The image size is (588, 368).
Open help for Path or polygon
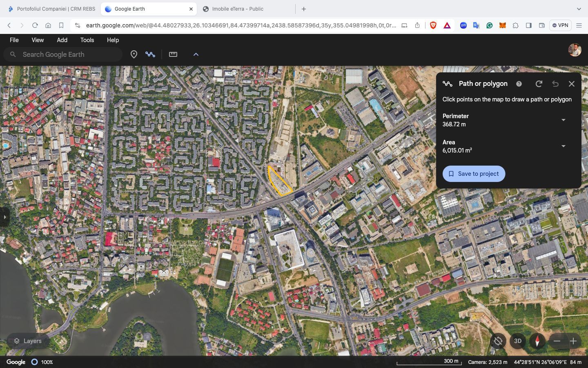(x=519, y=84)
